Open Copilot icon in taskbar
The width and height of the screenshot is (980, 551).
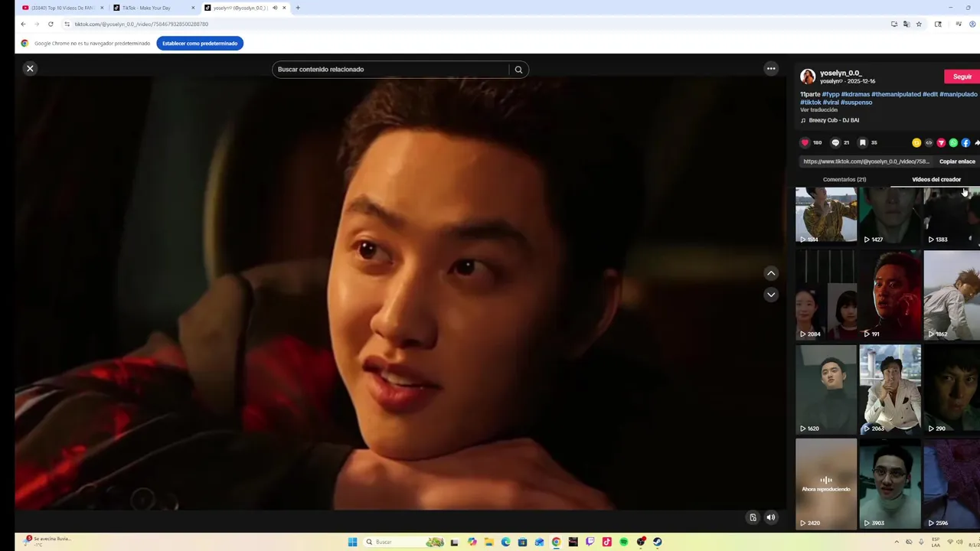click(472, 542)
